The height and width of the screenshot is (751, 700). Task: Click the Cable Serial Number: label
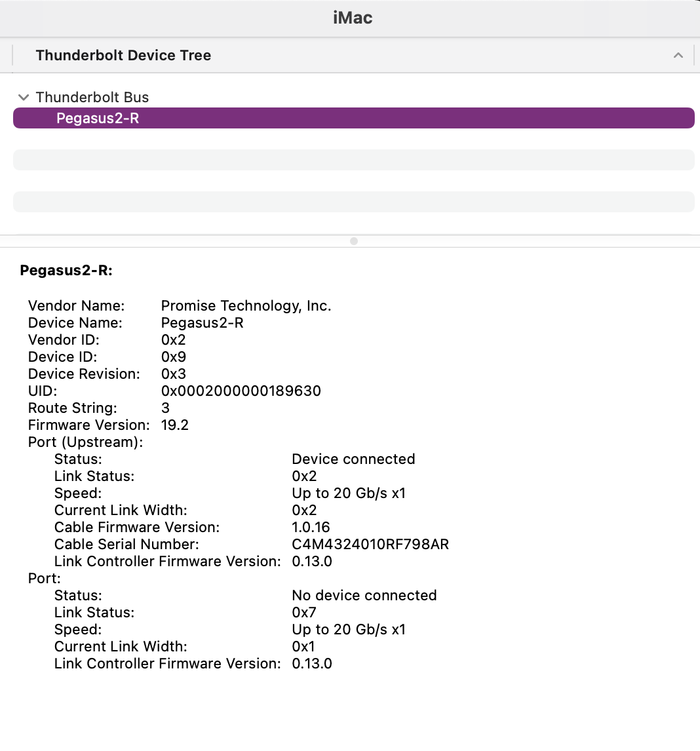click(126, 544)
